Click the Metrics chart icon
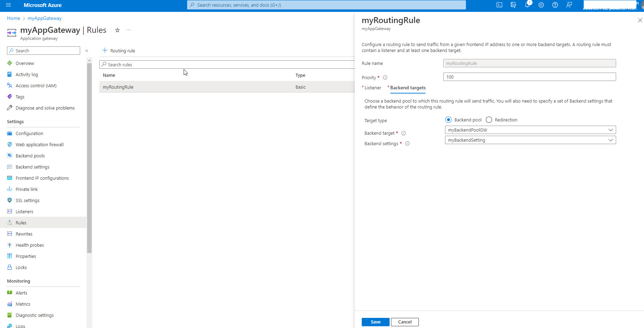 (10, 304)
